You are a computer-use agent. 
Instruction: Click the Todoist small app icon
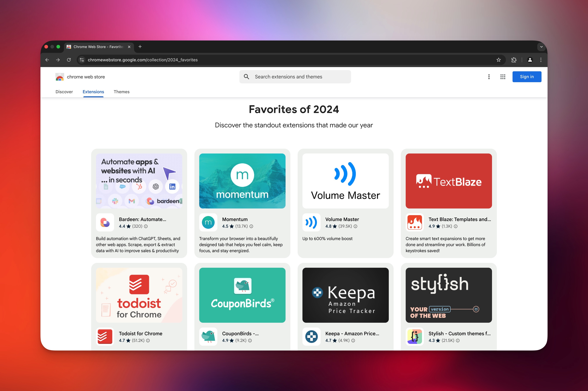[x=105, y=337]
